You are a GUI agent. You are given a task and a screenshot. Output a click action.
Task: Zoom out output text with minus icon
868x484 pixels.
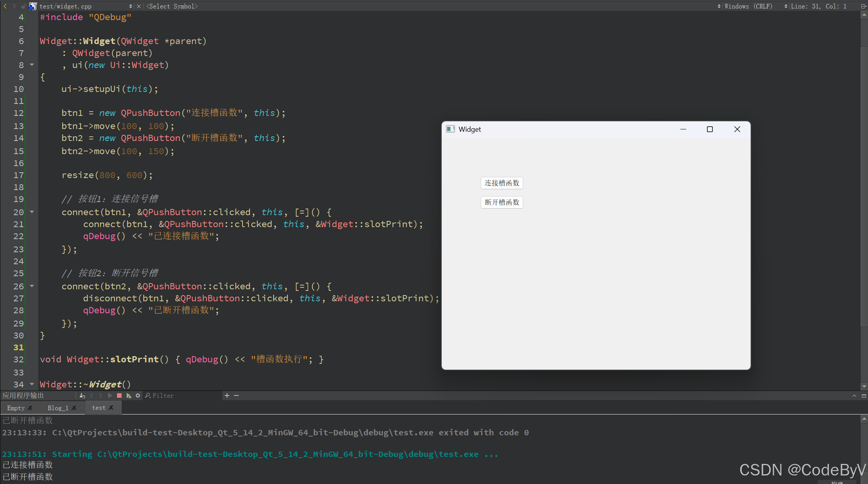point(236,396)
